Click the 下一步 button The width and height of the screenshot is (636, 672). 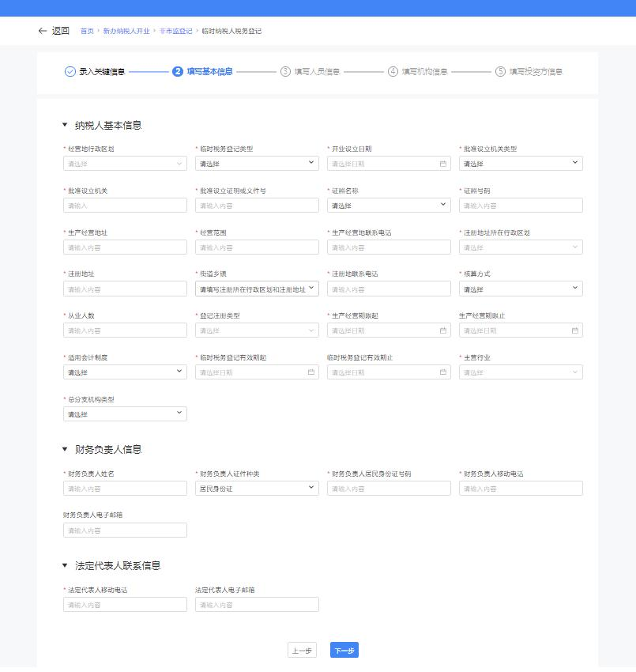[344, 651]
